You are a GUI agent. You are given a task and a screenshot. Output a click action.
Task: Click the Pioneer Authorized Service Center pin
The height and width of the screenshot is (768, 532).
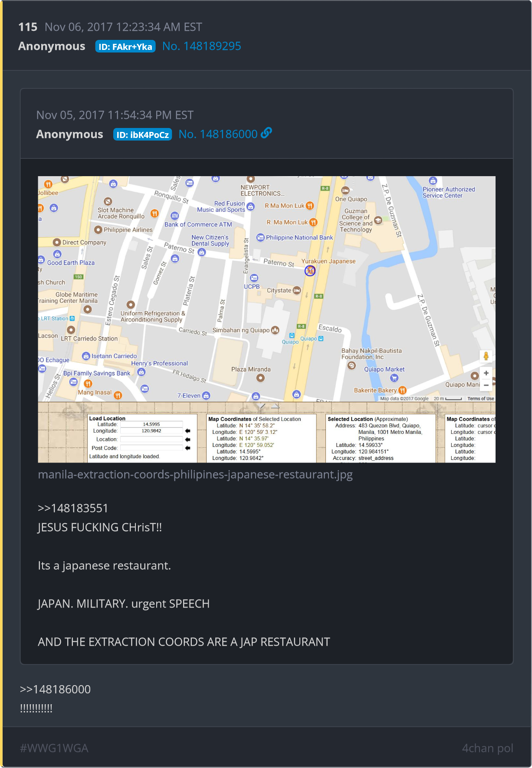(x=433, y=181)
